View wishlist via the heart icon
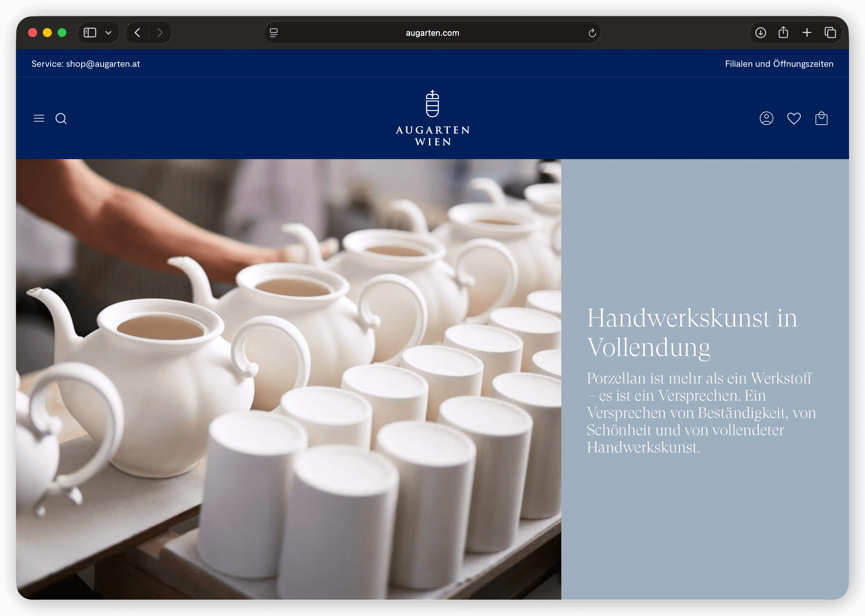 794,118
